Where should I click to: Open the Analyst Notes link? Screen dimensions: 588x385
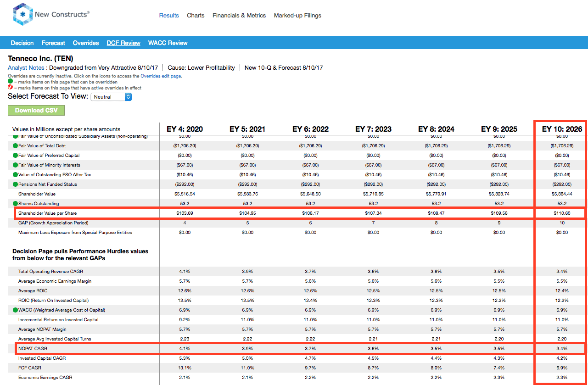coord(26,67)
